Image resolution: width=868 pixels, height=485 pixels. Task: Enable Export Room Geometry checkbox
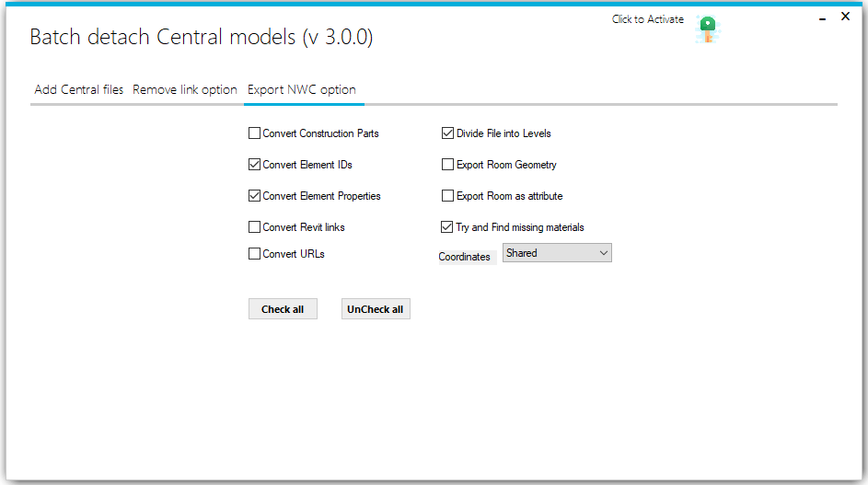pos(448,165)
